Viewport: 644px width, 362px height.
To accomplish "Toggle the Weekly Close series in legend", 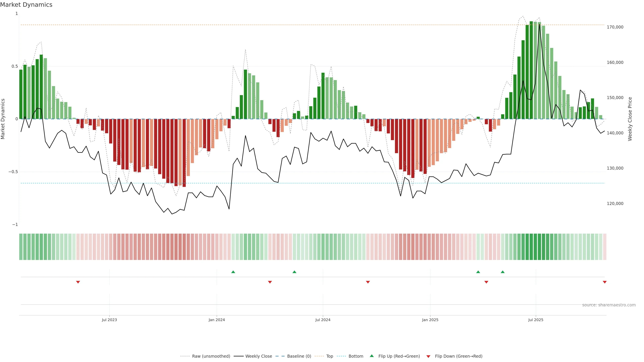I will (258, 356).
